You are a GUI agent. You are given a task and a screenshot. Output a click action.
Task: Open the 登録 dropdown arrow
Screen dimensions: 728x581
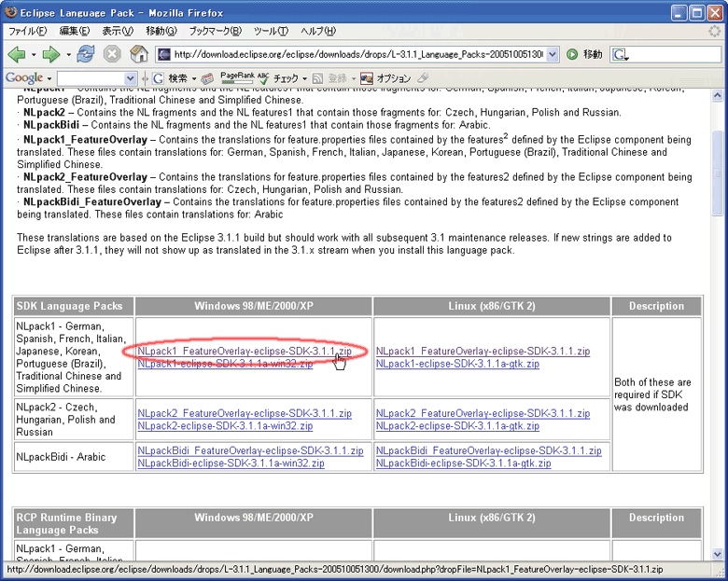pos(354,78)
